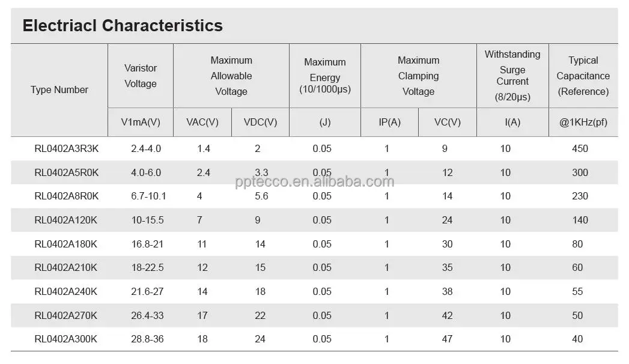Click type number RL0402A300K

coord(66,339)
